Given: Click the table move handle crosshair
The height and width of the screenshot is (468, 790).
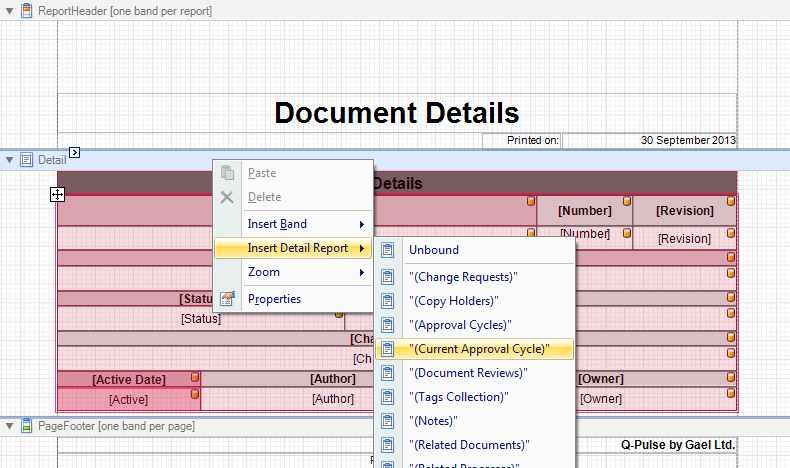Looking at the screenshot, I should (57, 194).
